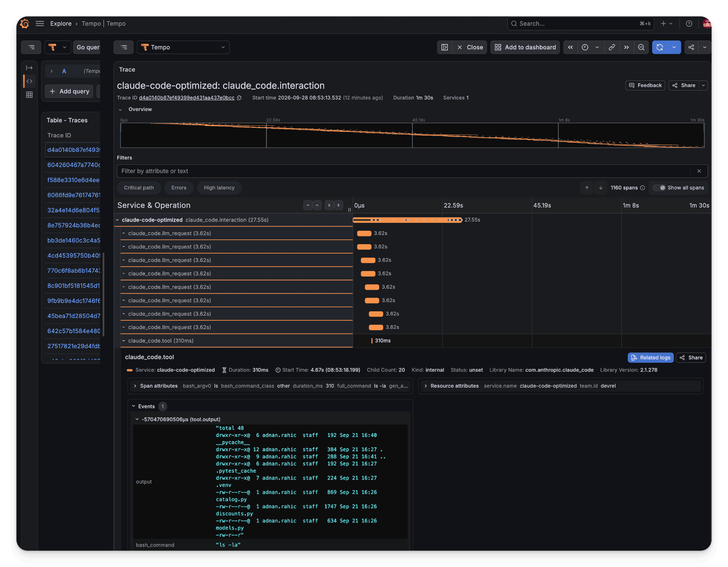This screenshot has width=728, height=567.
Task: Collapse the Overview section
Action: pyautogui.click(x=121, y=109)
